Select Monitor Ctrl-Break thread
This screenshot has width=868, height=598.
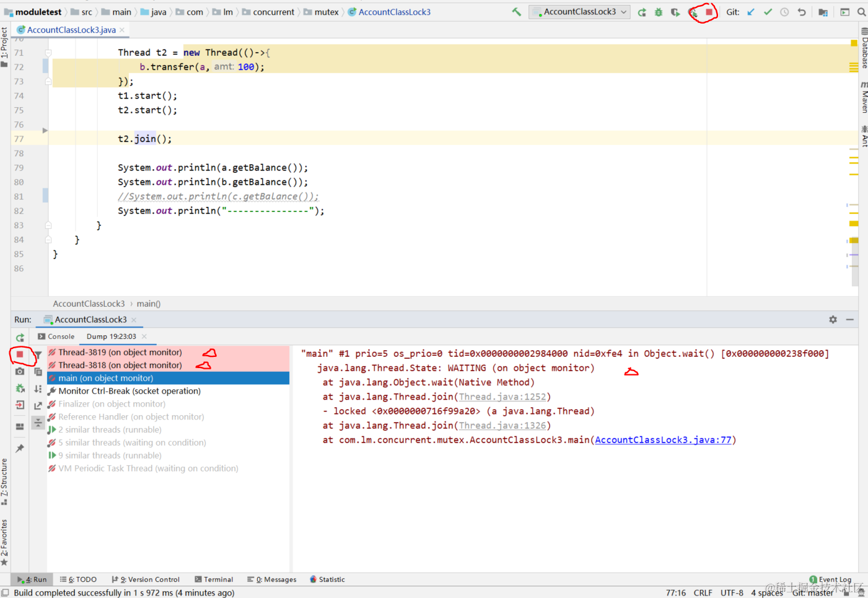click(x=168, y=391)
